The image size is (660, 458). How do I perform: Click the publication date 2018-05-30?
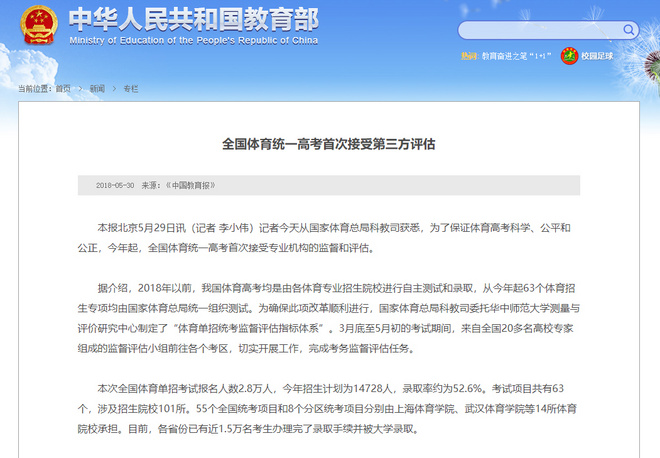click(115, 185)
